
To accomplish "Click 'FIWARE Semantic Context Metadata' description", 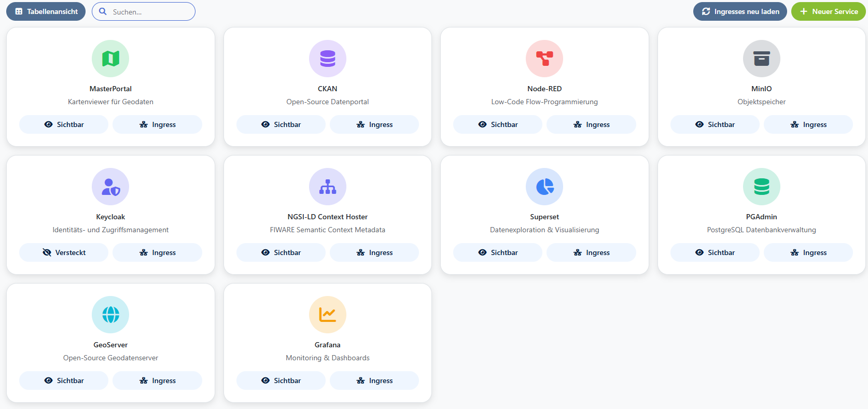I will (x=328, y=230).
